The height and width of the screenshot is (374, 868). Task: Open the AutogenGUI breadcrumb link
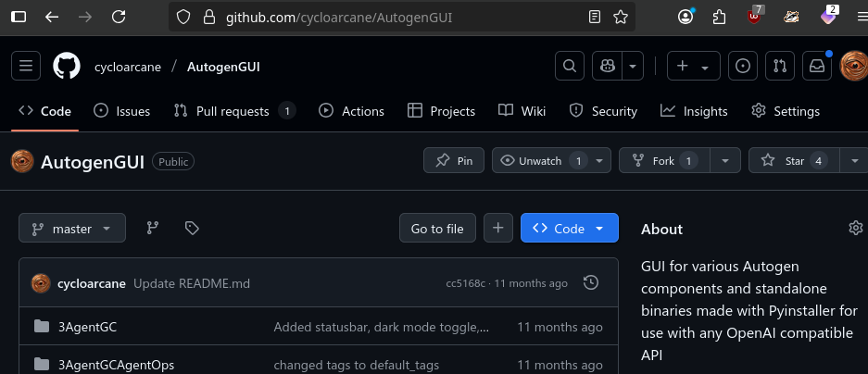click(x=223, y=67)
